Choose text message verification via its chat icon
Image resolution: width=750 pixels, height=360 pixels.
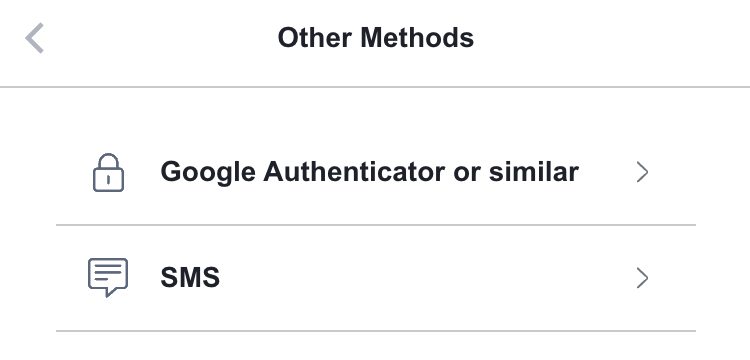(108, 278)
